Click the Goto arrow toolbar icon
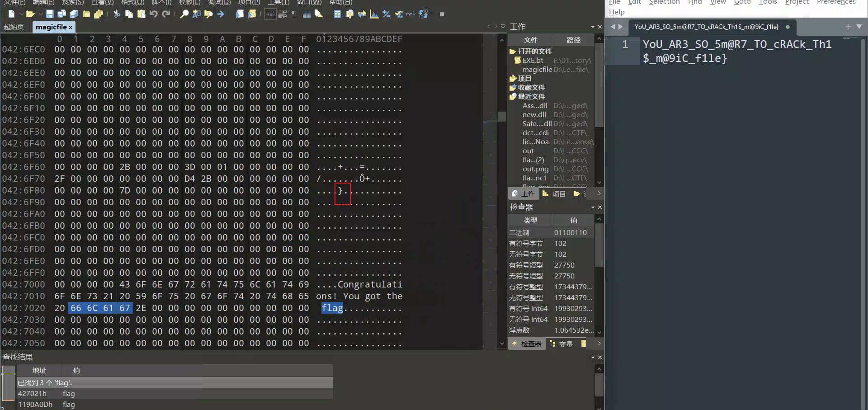The height and width of the screenshot is (410, 868). (x=221, y=14)
